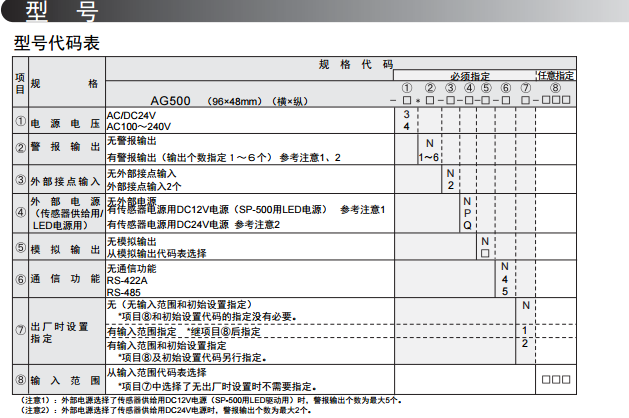
Task: Select the 有输入范围指定 option line
Action: click(184, 332)
